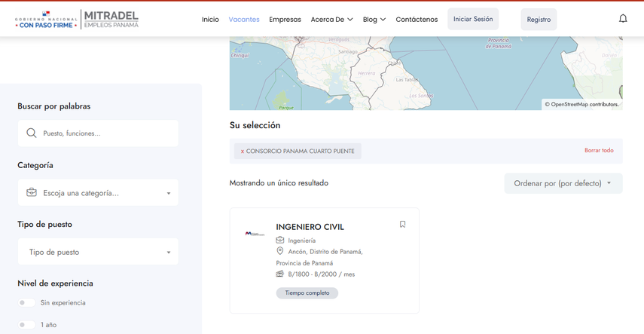Viewport: 644px width, 334px height.
Task: Toggle the Sin experiencia switch
Action: pyautogui.click(x=26, y=303)
